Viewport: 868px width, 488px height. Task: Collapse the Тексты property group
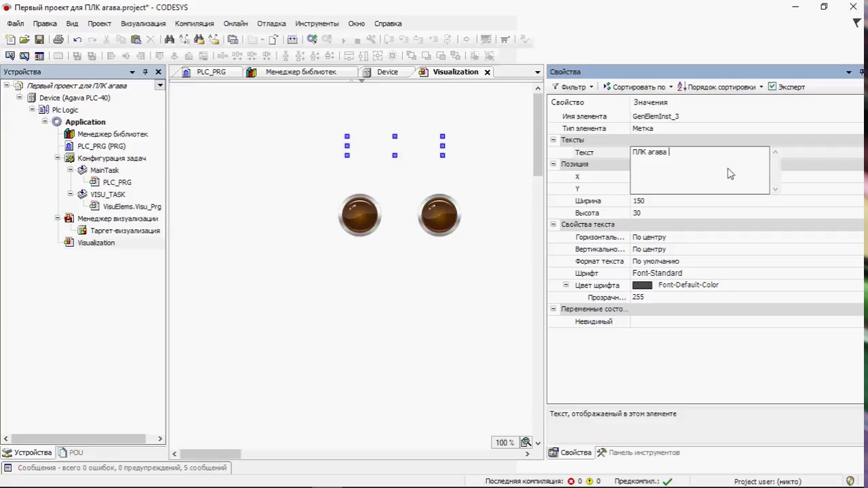pos(553,140)
